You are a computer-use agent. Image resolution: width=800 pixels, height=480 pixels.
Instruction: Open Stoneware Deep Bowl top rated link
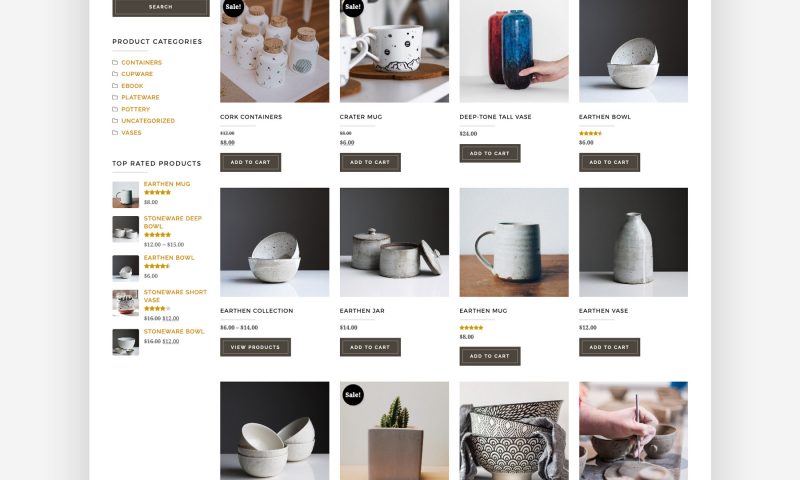tap(173, 222)
